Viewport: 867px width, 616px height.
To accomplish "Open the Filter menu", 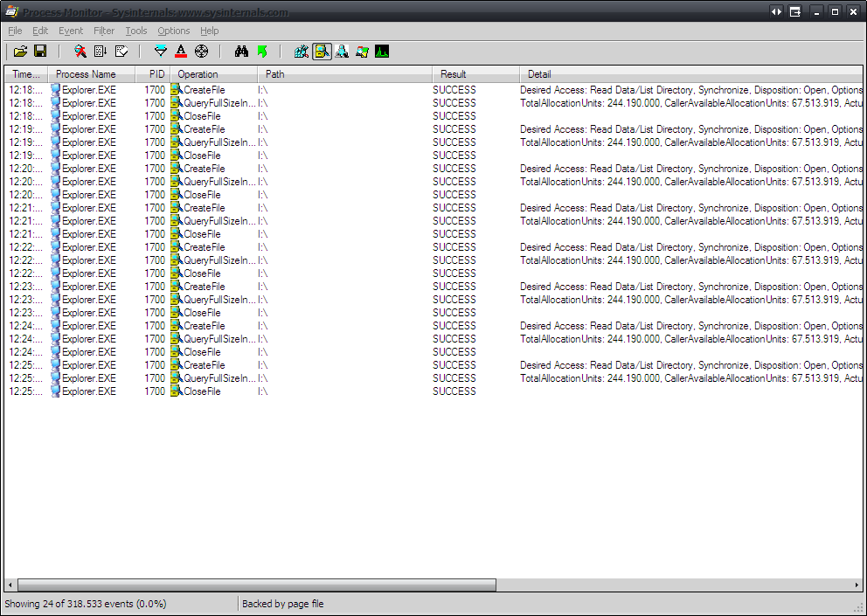I will 104,31.
